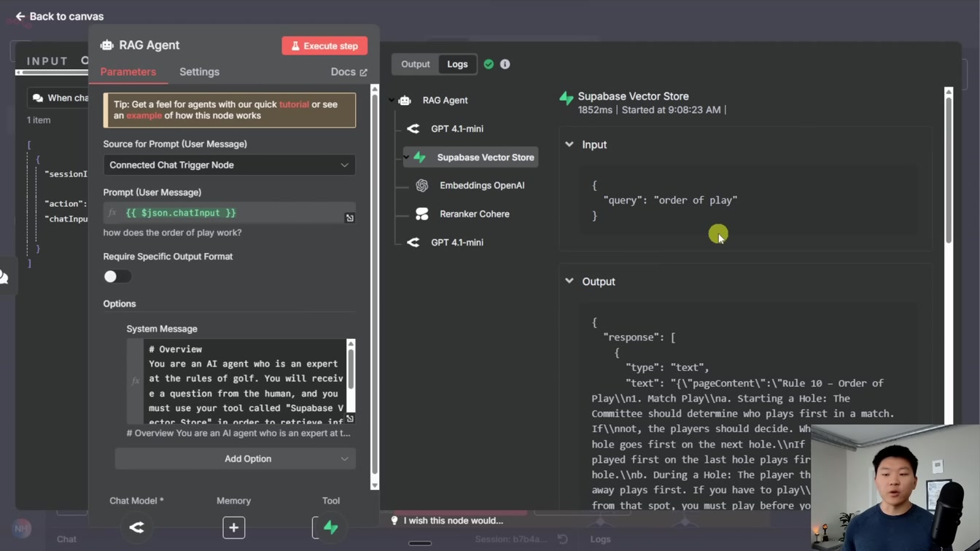
Task: Click the System Message inner scrollbar
Action: coord(351,368)
